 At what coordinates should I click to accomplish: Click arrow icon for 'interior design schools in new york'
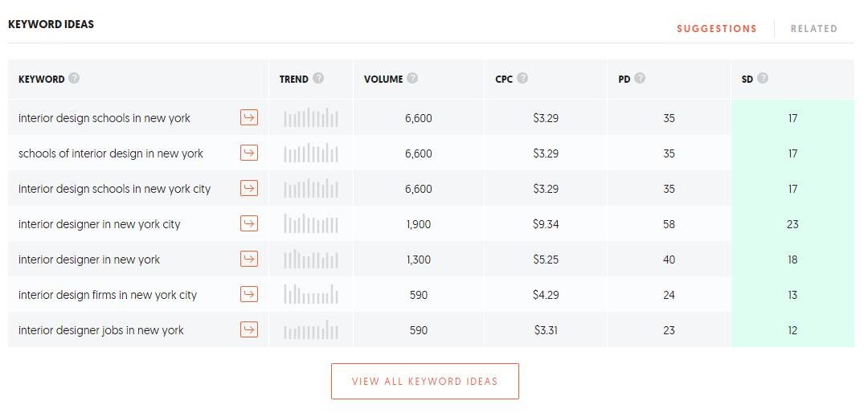pyautogui.click(x=249, y=118)
